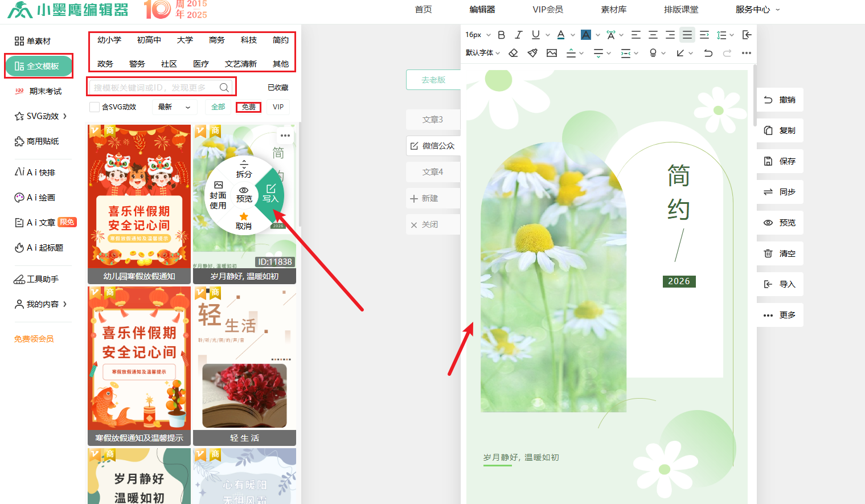Click the 同步 sync button
This screenshot has height=504, width=865.
pyautogui.click(x=780, y=192)
